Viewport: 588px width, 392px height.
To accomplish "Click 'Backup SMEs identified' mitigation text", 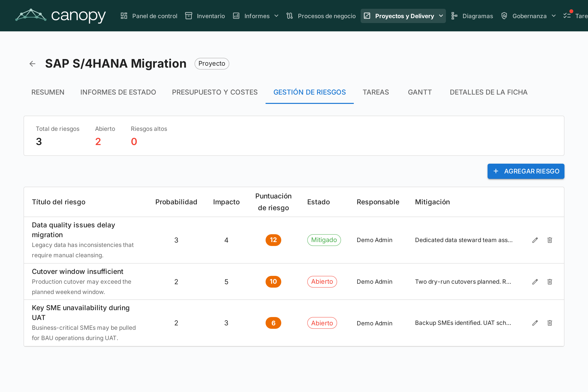I will point(463,323).
